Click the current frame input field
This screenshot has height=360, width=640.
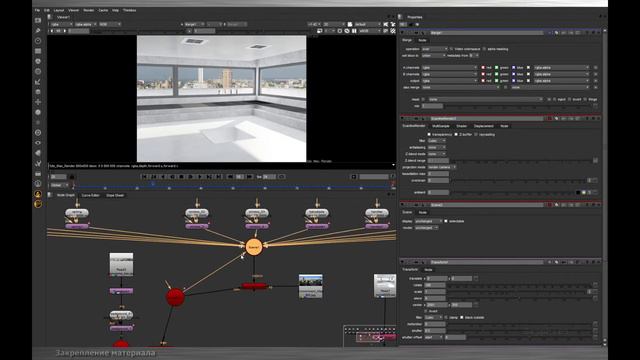[x=58, y=177]
